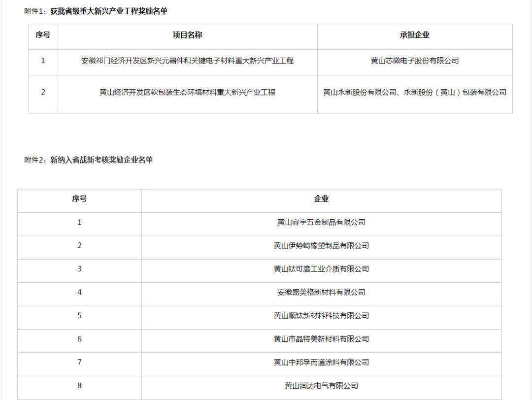Image resolution: width=532 pixels, height=400 pixels.
Task: Click the '序号' header in the second table
Action: coord(79,199)
